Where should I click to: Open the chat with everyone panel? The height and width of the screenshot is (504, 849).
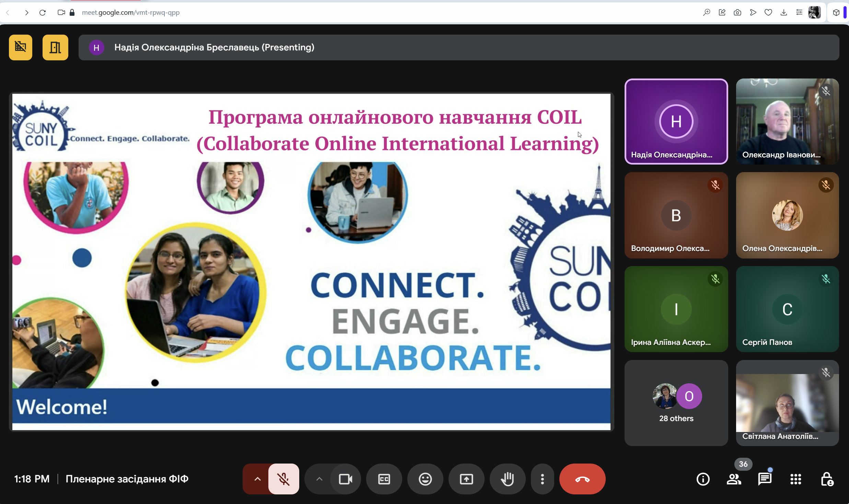[765, 479]
